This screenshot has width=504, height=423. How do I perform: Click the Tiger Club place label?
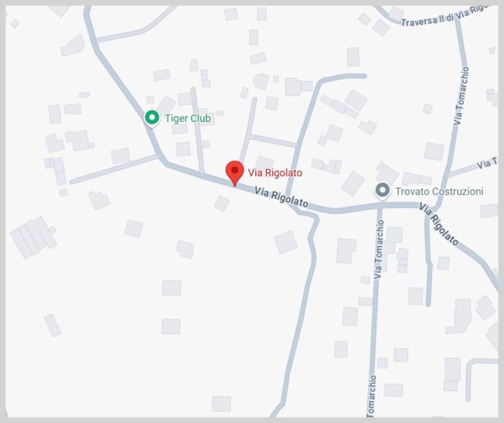(x=188, y=118)
